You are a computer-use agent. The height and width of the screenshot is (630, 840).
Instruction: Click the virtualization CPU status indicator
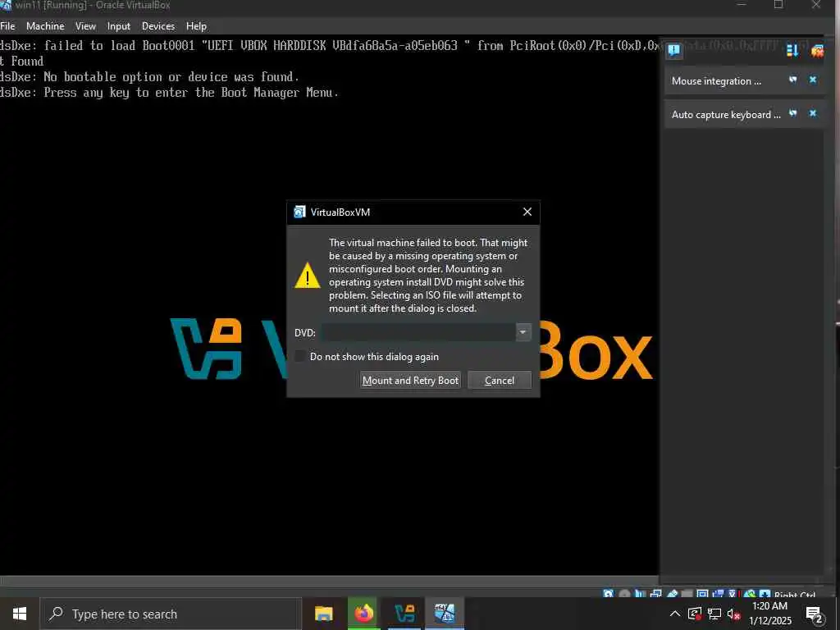[733, 594]
